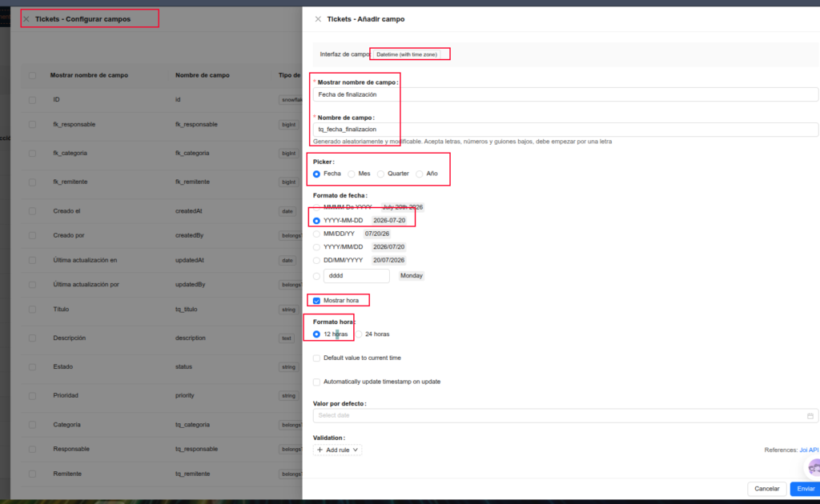Screen dimensions: 820x504
Task: Open calendar icon in Valor por defecto
Action: click(810, 416)
